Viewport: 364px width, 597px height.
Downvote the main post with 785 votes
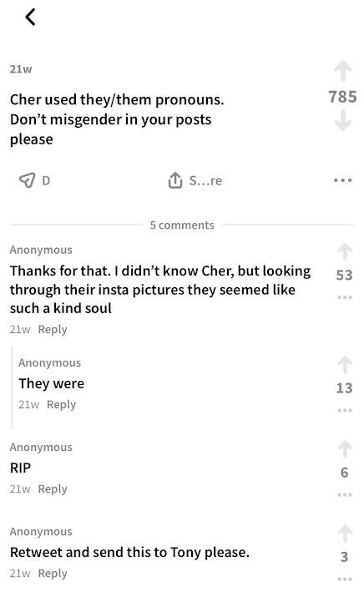[x=342, y=120]
